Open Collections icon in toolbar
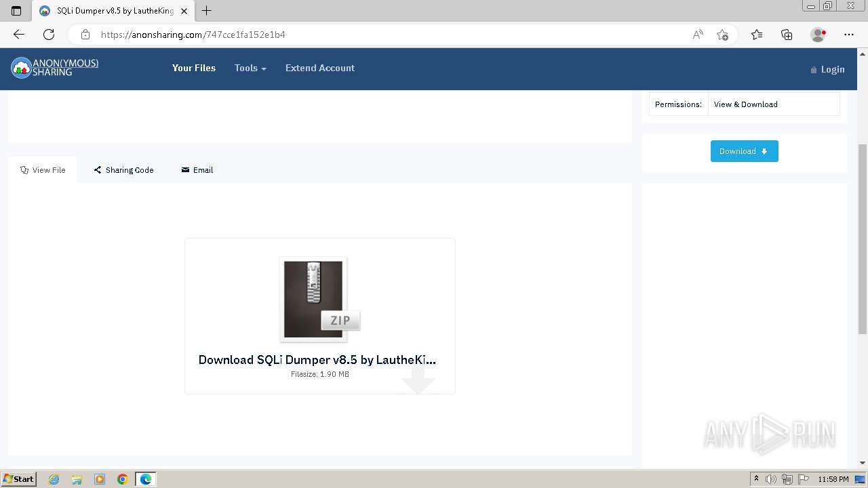 [787, 35]
